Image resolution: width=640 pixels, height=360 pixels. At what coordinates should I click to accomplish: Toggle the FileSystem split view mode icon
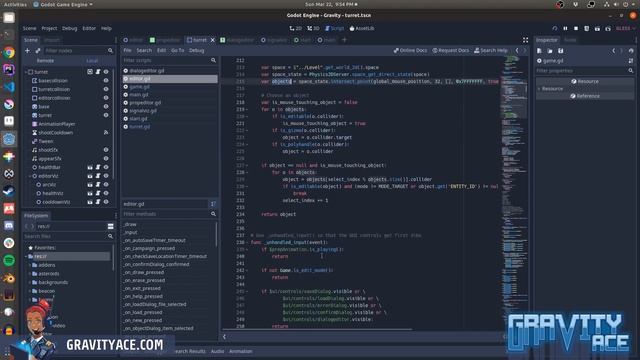[111, 226]
